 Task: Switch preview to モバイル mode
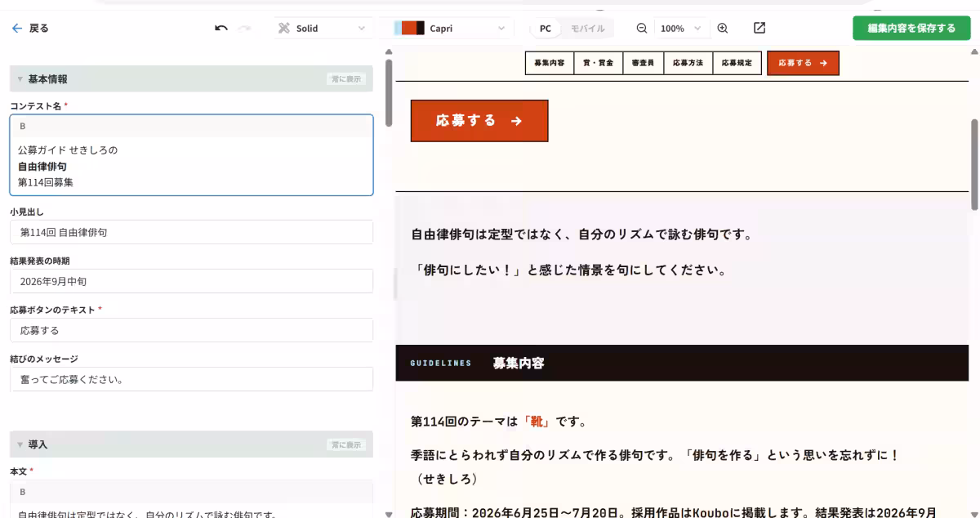coord(587,28)
